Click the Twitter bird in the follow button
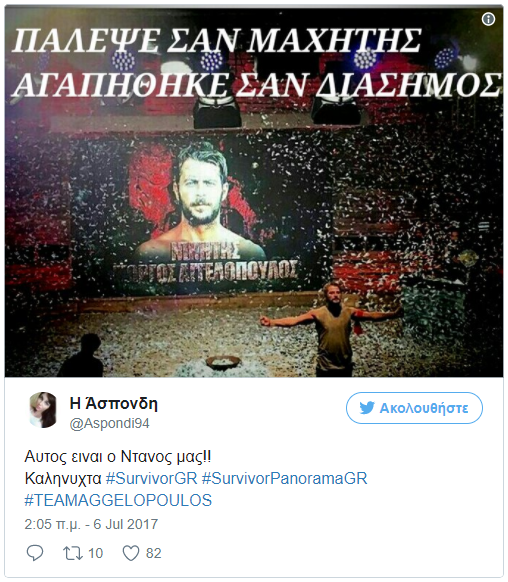This screenshot has height=582, width=508. click(x=367, y=408)
